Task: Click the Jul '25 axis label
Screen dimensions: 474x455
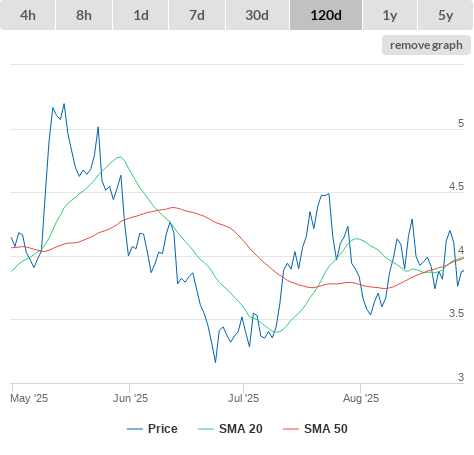Action: [x=243, y=398]
